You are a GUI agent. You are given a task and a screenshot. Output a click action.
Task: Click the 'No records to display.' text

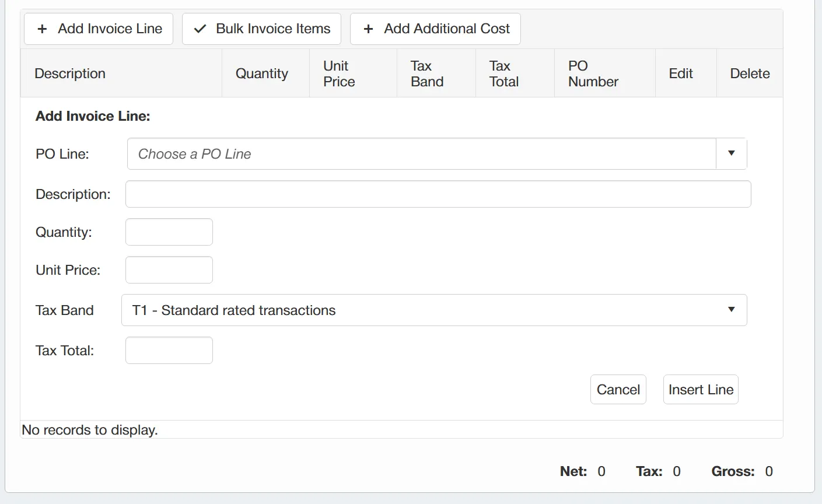click(90, 430)
